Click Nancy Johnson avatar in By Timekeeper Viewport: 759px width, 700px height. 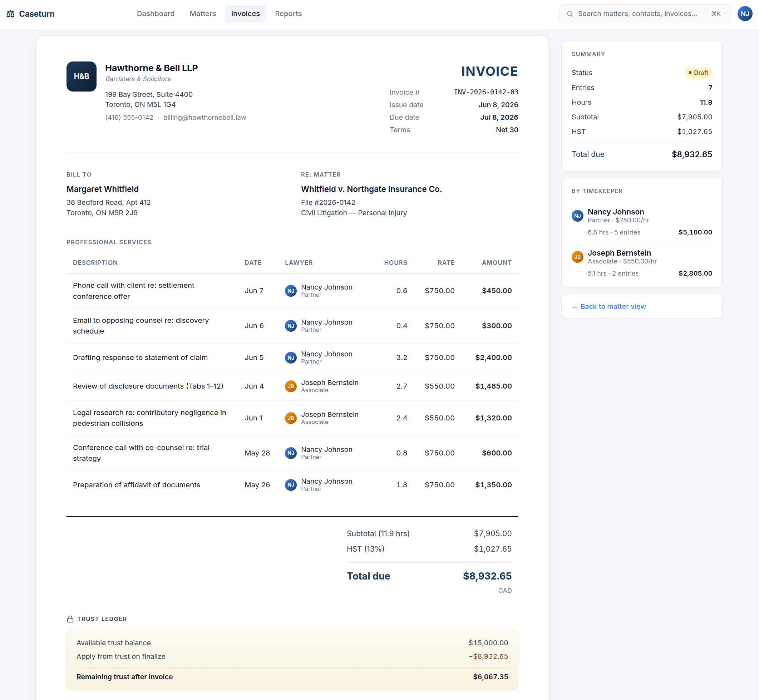click(x=577, y=216)
